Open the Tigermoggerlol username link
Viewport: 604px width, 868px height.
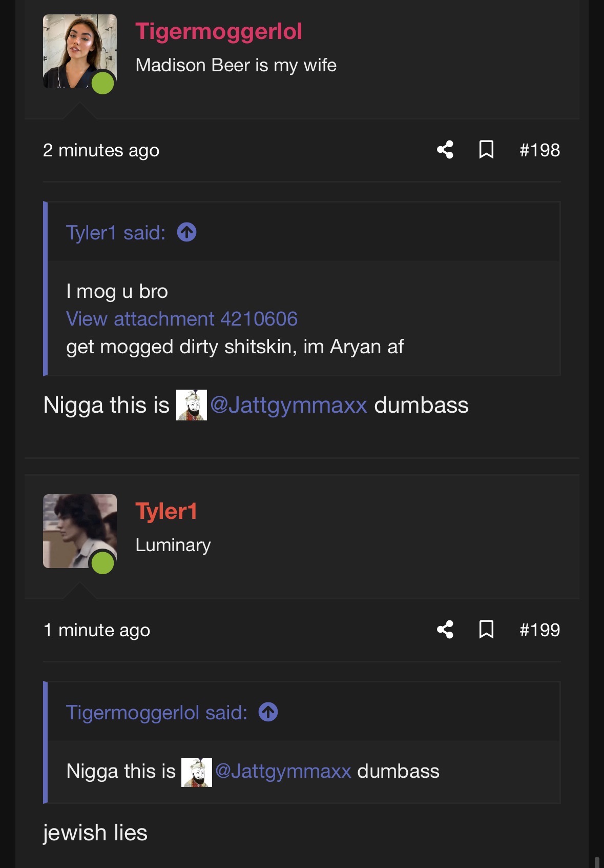pyautogui.click(x=219, y=31)
